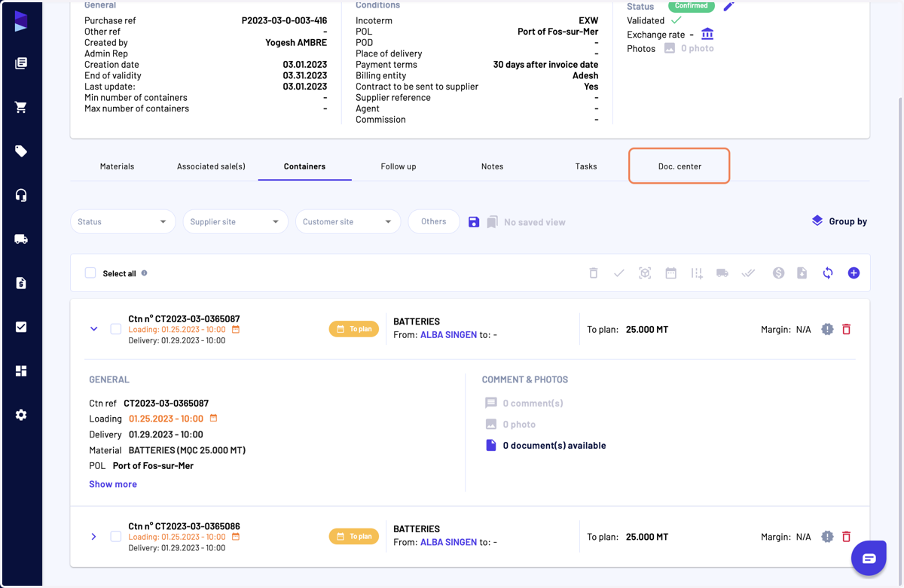Viewport: 904px width, 588px height.
Task: Click the dollar coin toolbar icon
Action: [778, 273]
